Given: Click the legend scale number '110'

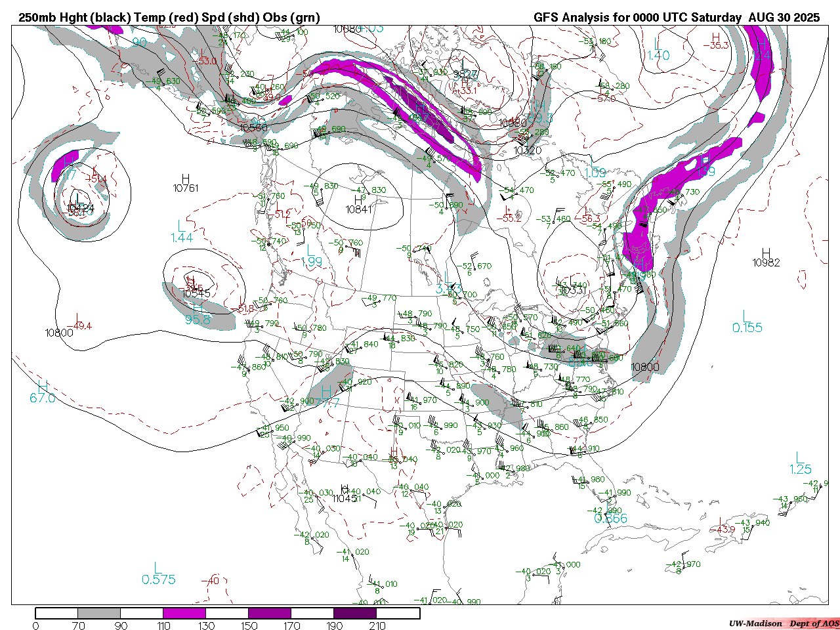Looking at the screenshot, I should point(163,625).
